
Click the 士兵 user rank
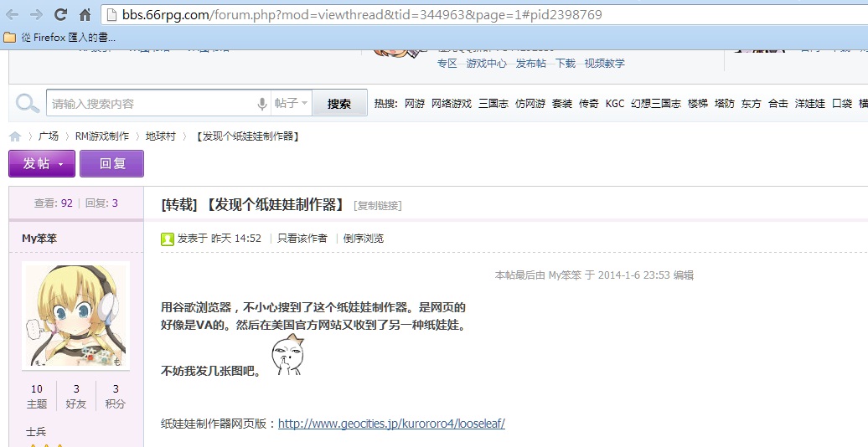36,431
